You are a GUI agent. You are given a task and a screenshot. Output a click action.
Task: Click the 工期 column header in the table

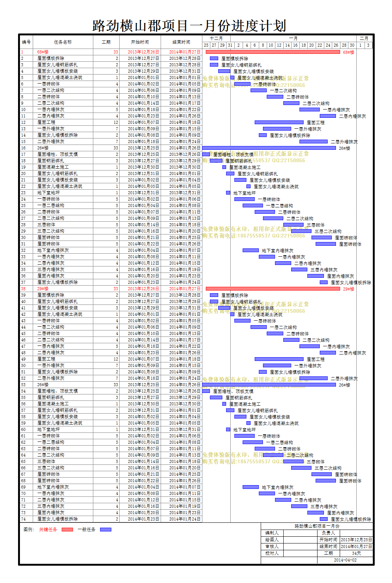(x=106, y=42)
